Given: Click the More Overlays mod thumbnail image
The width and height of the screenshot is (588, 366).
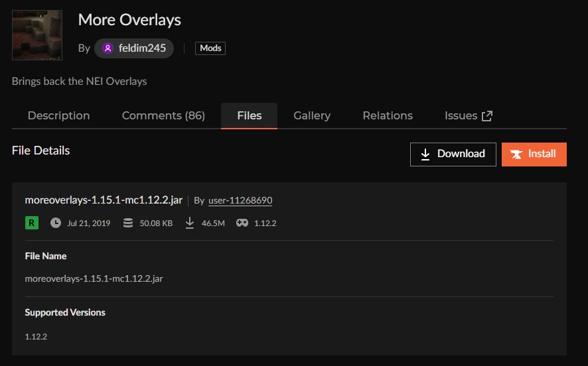Looking at the screenshot, I should [37, 35].
